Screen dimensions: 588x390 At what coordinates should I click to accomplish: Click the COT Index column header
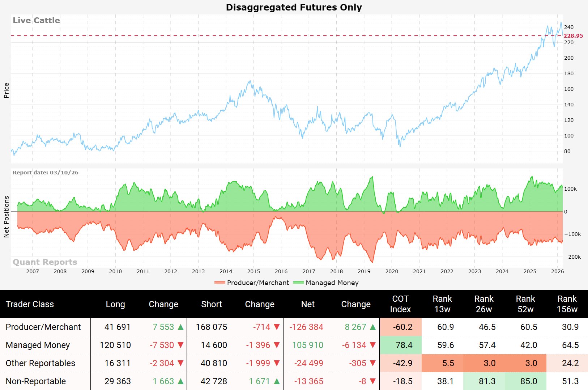click(x=400, y=304)
